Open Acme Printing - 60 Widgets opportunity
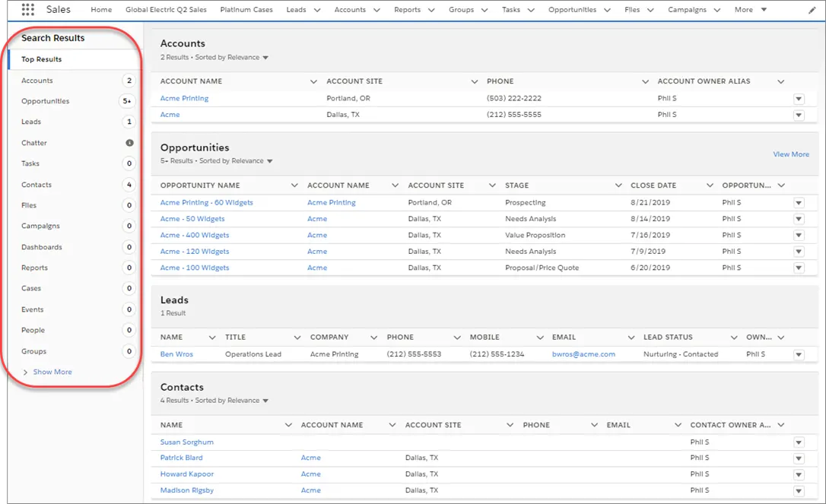This screenshot has width=826, height=504. tap(207, 203)
